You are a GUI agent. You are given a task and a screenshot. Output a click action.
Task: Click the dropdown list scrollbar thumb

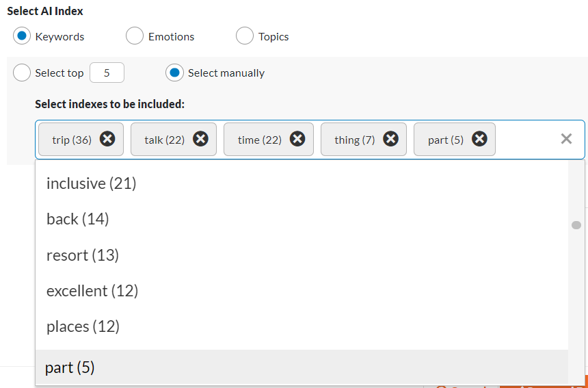tap(576, 225)
